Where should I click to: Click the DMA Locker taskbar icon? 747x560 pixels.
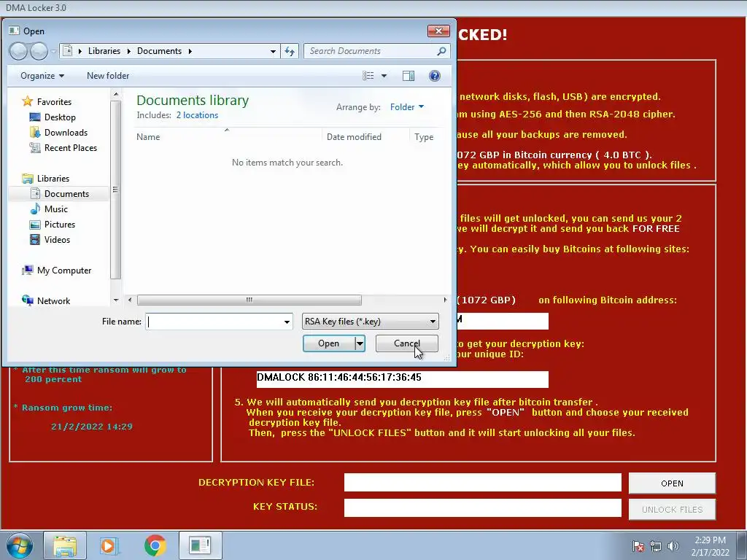[200, 545]
